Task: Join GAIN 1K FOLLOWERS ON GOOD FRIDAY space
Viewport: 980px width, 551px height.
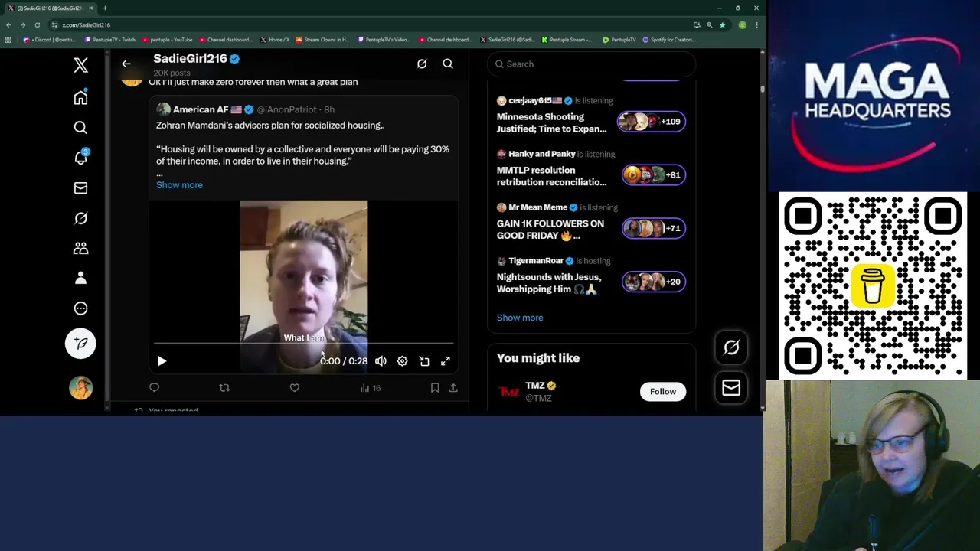Action: click(550, 230)
